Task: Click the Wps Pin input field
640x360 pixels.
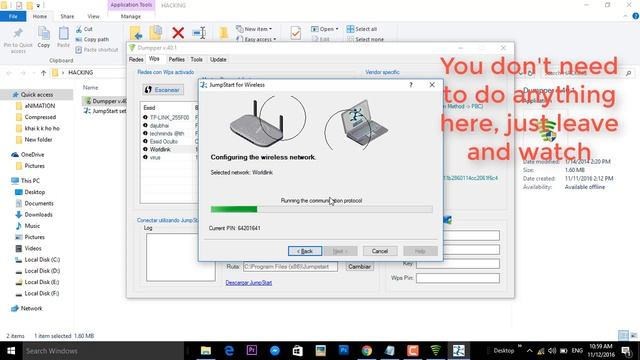Action: point(458,278)
